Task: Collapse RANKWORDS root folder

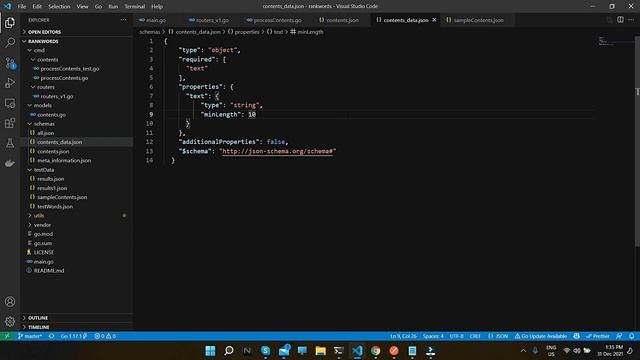Action: coord(77,41)
